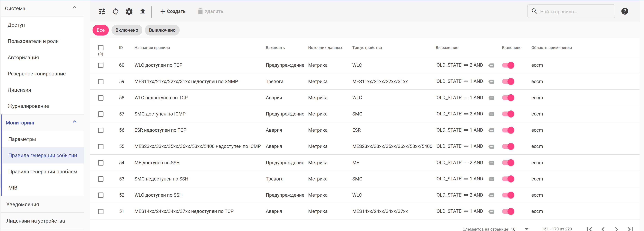Viewport: 644px width, 231px height.
Task: Jump to the first page icon
Action: point(590,229)
